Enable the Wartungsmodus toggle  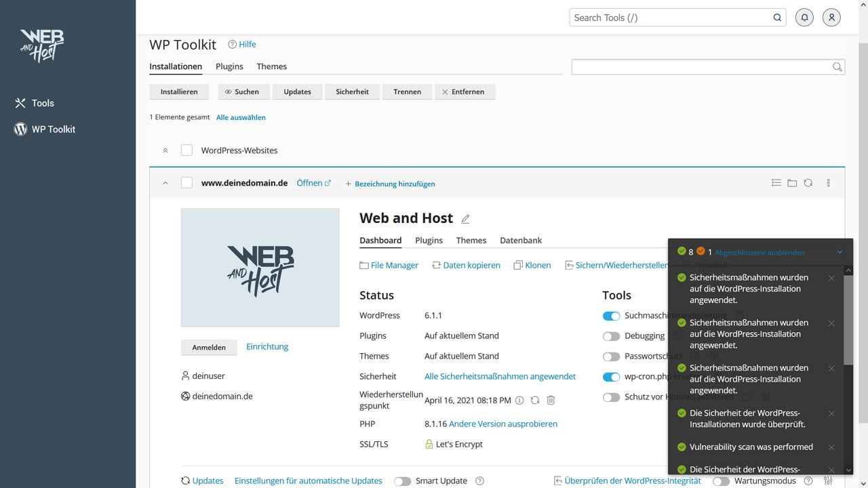(x=721, y=481)
